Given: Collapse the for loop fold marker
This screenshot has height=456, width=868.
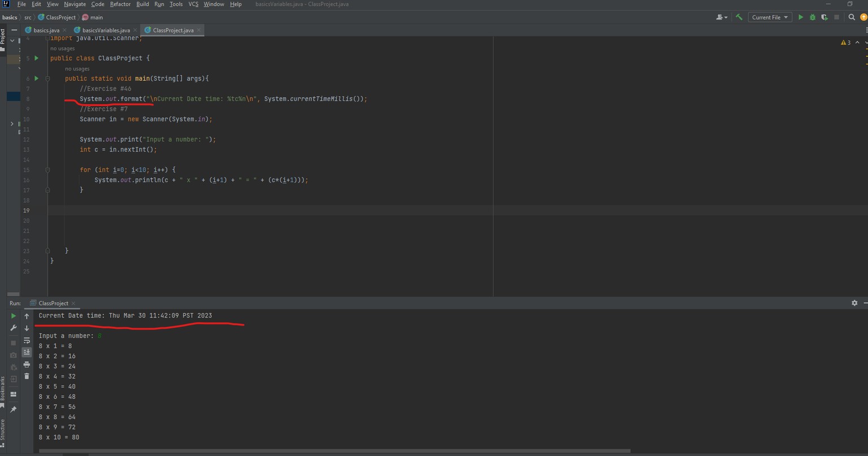Looking at the screenshot, I should [x=47, y=170].
